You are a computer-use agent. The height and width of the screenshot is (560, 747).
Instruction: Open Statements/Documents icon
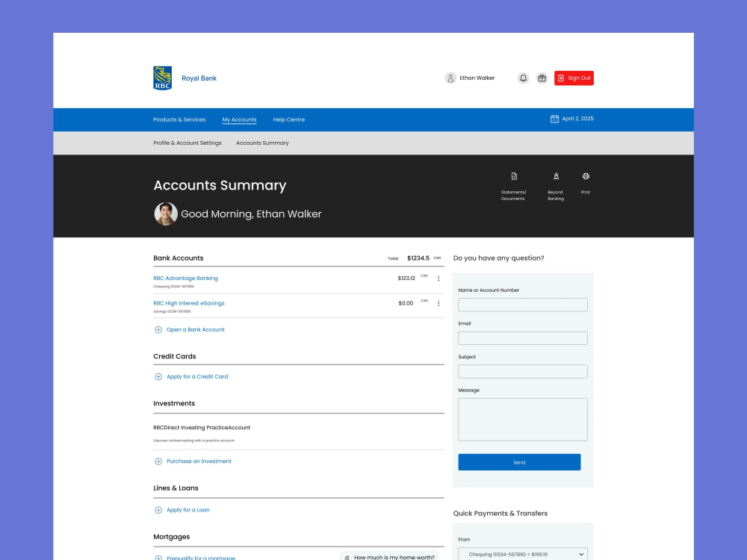pos(514,176)
